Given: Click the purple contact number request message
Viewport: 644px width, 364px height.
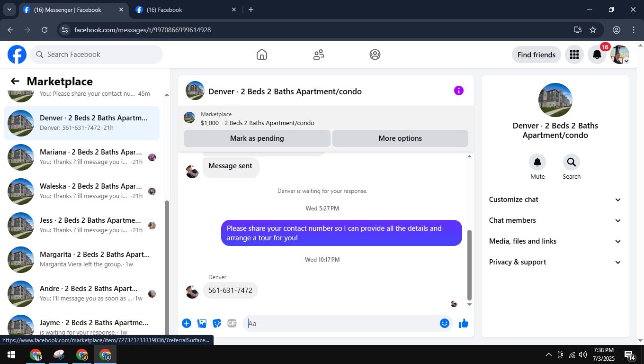Looking at the screenshot, I should click(x=341, y=233).
